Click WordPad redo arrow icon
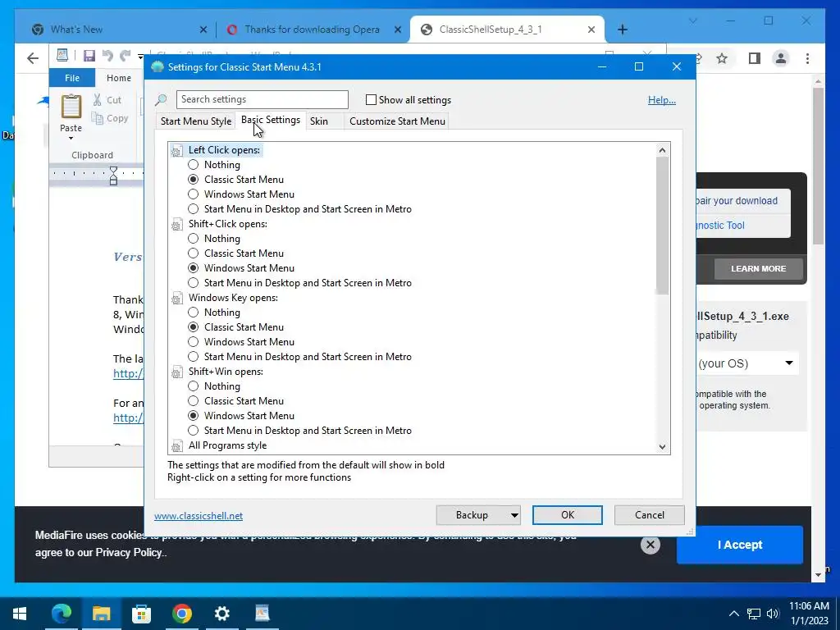Image resolution: width=840 pixels, height=630 pixels. (x=126, y=55)
